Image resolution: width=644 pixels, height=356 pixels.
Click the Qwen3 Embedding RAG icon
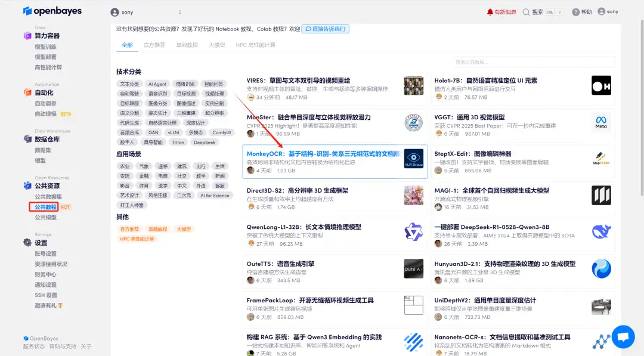[x=414, y=342]
